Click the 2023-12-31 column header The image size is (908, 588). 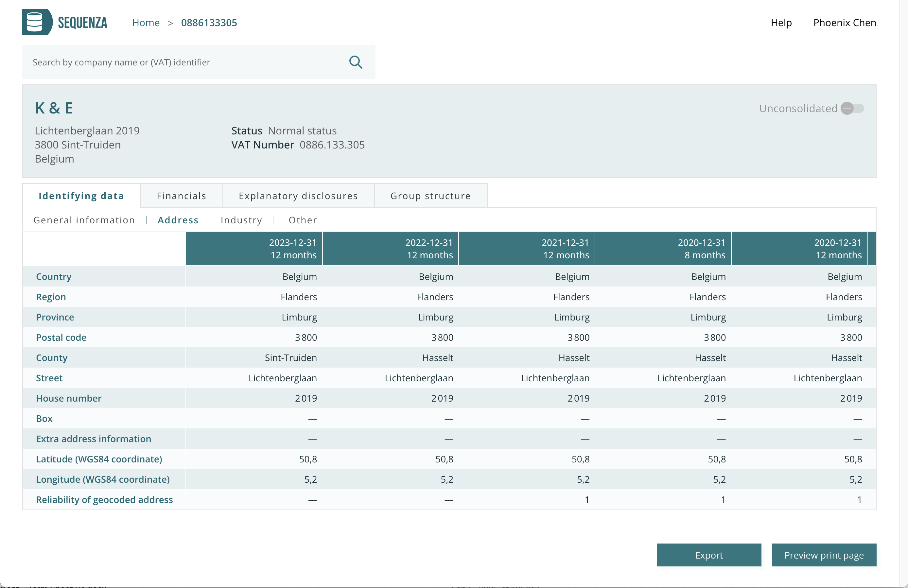click(x=254, y=249)
